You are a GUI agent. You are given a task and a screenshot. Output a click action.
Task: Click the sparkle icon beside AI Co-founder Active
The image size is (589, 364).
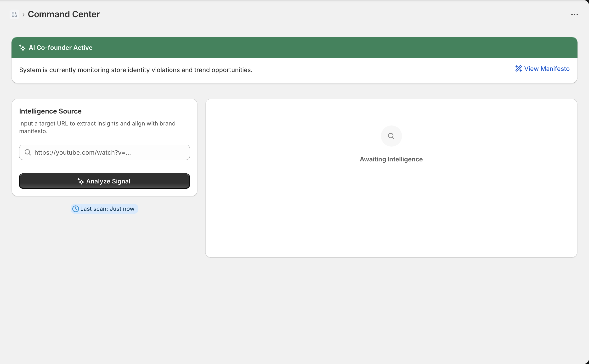[22, 48]
